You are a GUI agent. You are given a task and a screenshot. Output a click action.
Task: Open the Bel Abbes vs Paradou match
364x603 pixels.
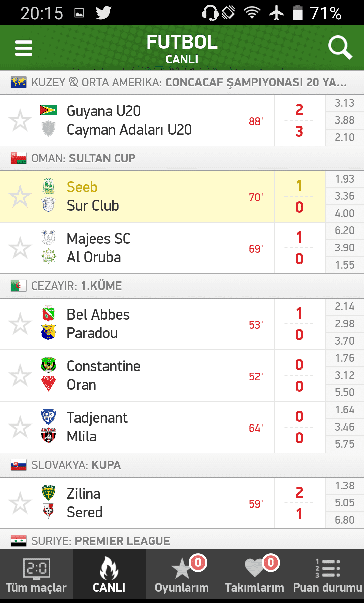[137, 324]
